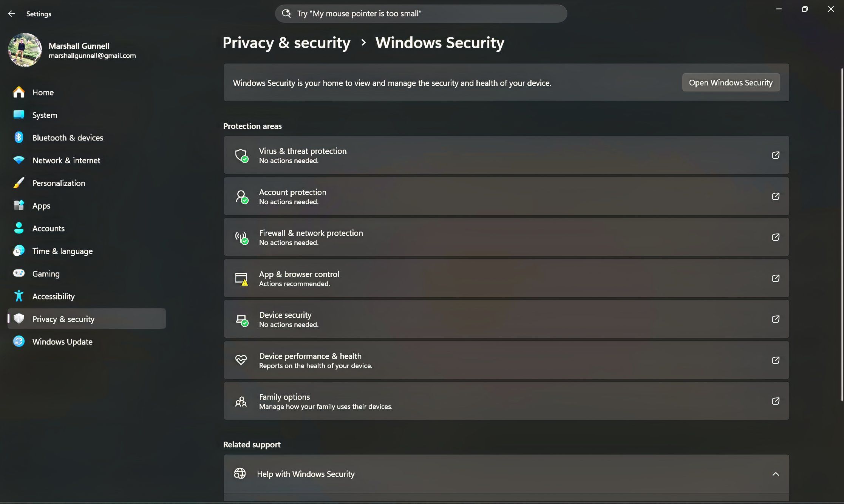Click the Time & language globe clock icon
Viewport: 844px width, 504px height.
(19, 251)
